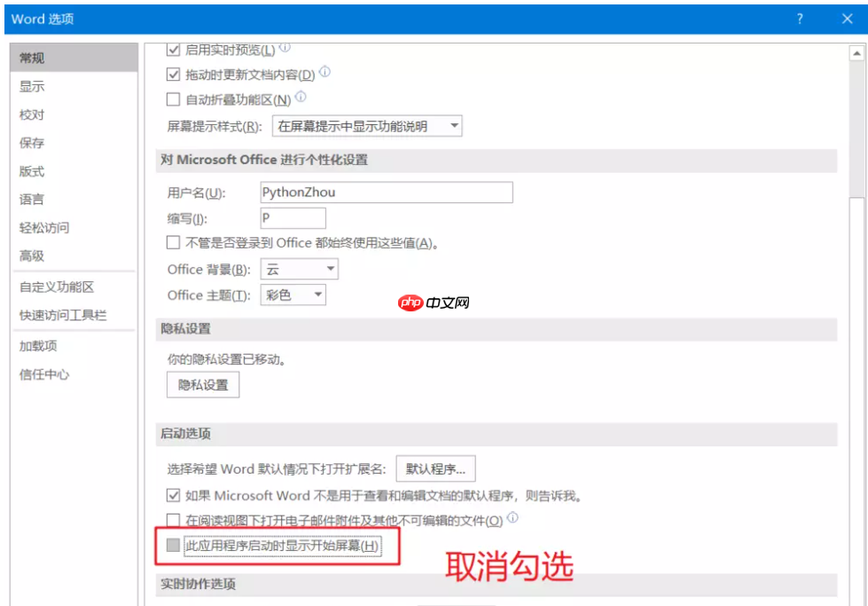Screen dimensions: 868x606
Task: Open 轻松访问 category
Action: click(74, 228)
